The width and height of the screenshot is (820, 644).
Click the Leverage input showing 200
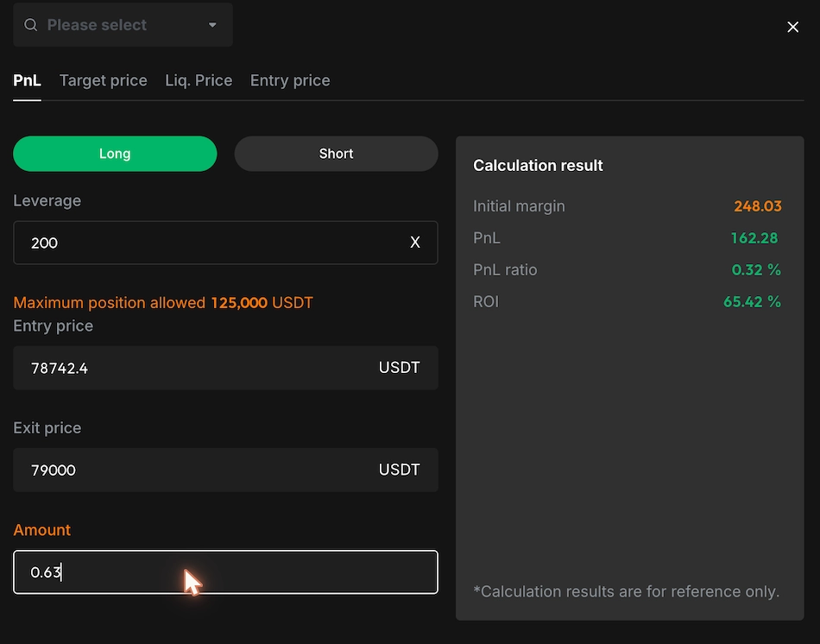(x=225, y=243)
